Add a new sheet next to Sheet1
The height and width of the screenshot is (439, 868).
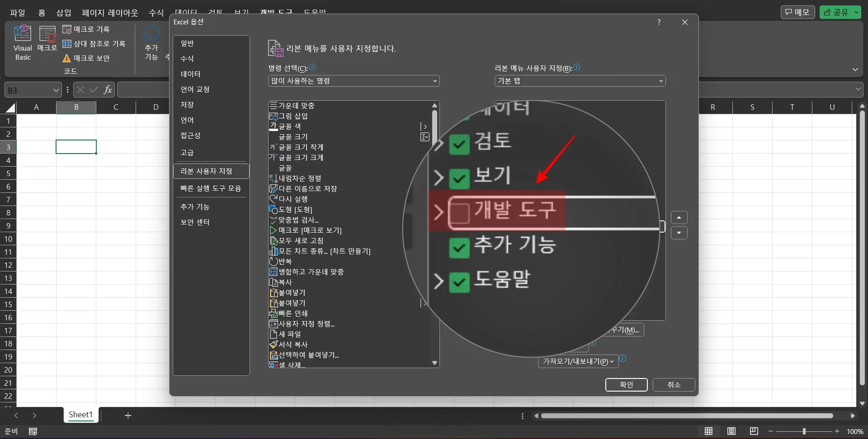pyautogui.click(x=128, y=415)
